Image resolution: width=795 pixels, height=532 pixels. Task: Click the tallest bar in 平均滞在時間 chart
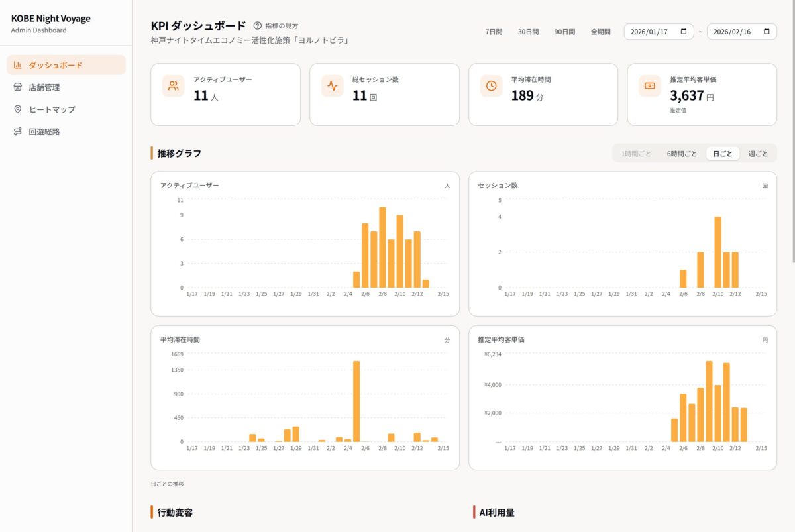pyautogui.click(x=356, y=401)
